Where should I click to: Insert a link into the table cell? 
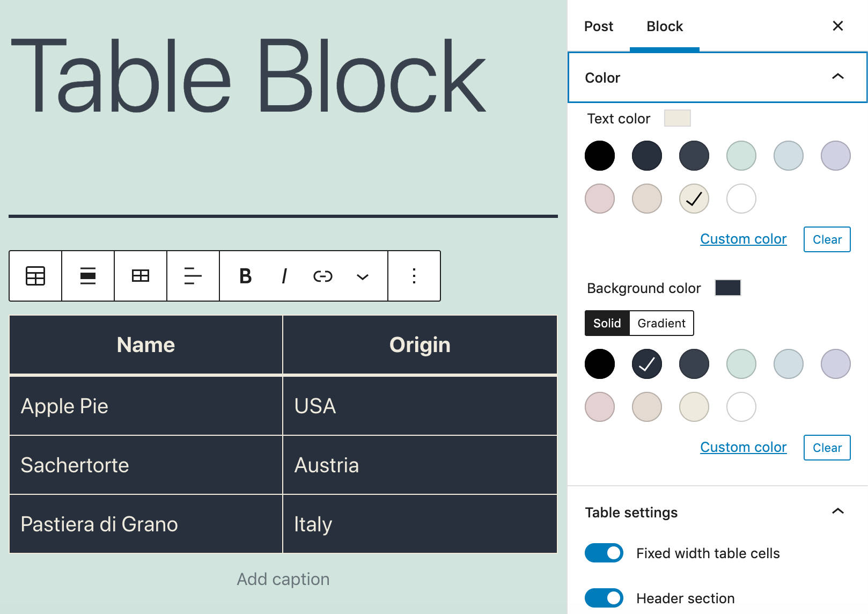point(323,276)
